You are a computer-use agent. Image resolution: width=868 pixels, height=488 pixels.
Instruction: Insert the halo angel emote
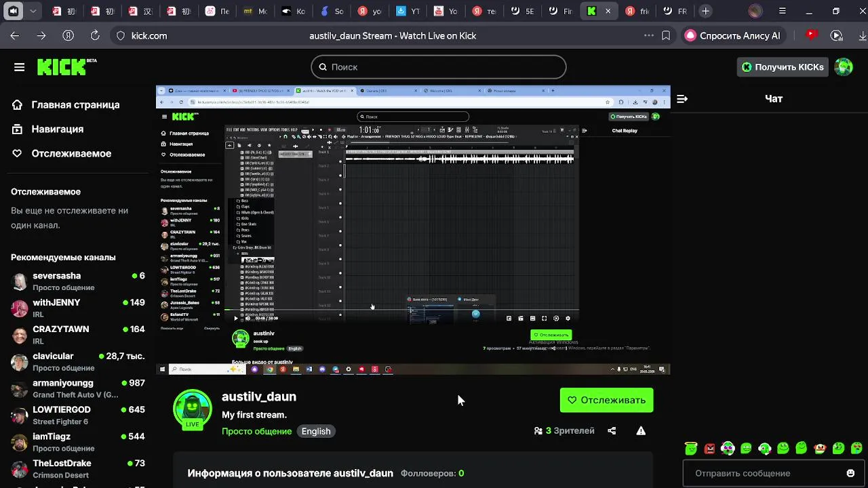(x=691, y=448)
